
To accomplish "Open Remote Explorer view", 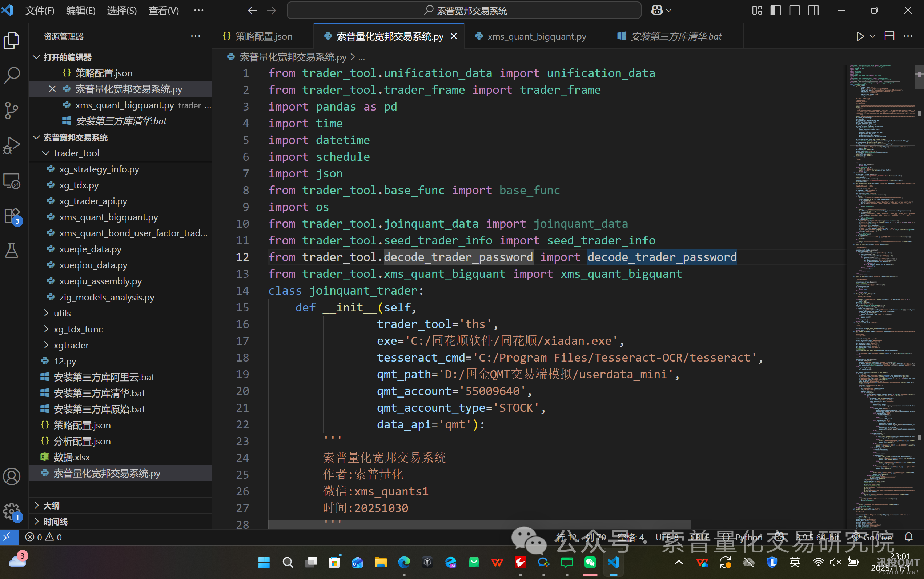I will point(12,181).
